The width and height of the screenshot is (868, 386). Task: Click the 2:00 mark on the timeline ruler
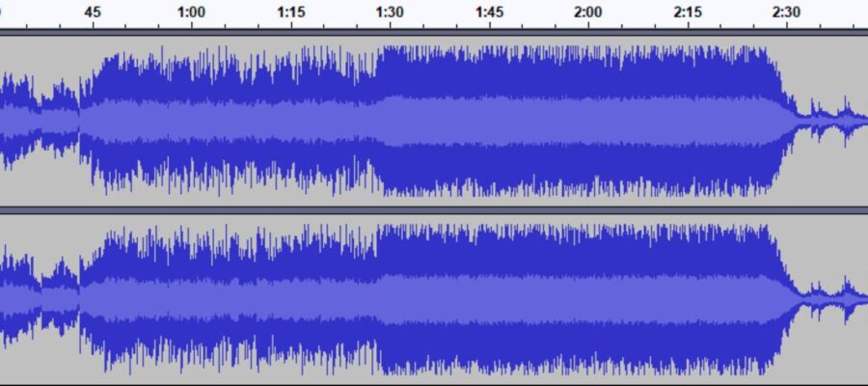[588, 13]
